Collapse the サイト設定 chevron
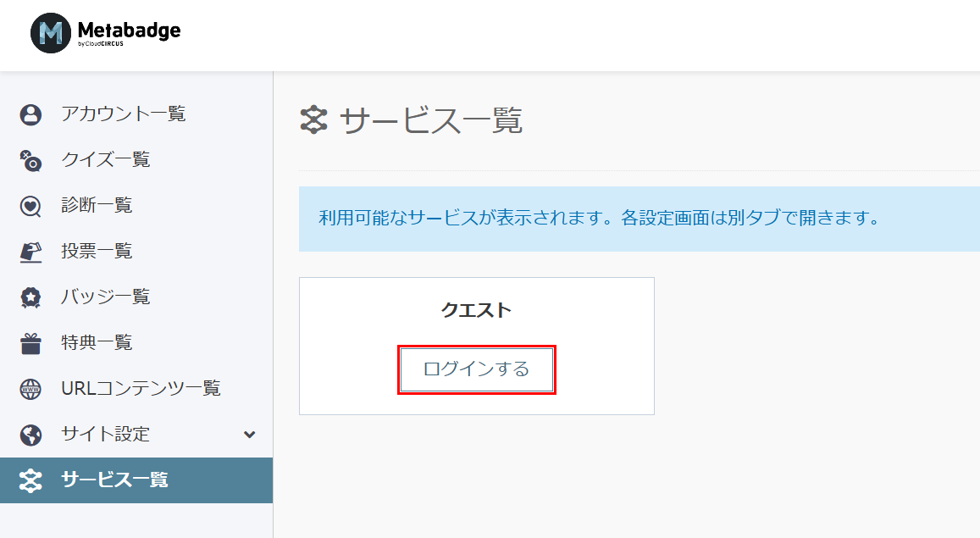 click(249, 434)
